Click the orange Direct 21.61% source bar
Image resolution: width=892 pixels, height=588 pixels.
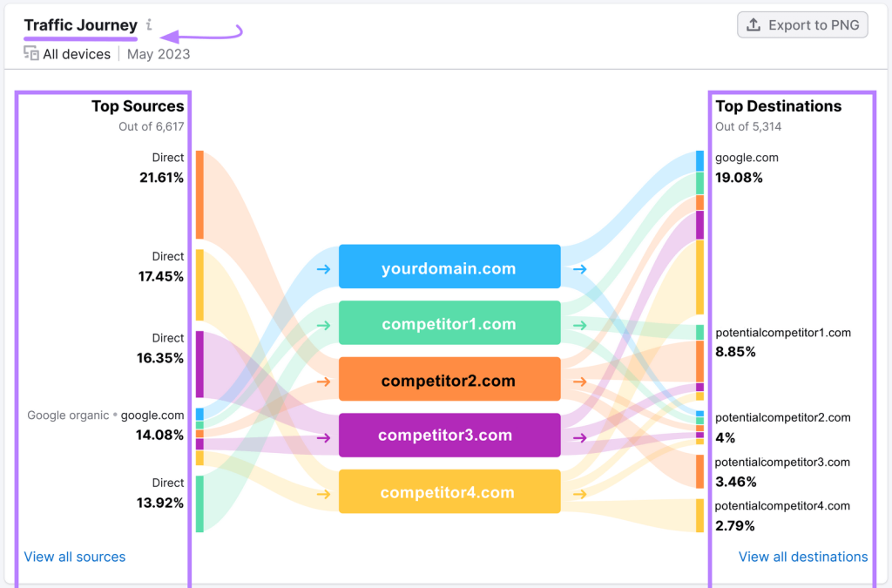[x=199, y=194]
